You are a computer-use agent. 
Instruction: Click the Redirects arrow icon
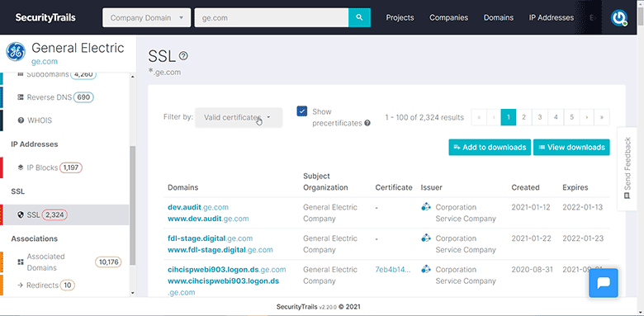click(20, 285)
